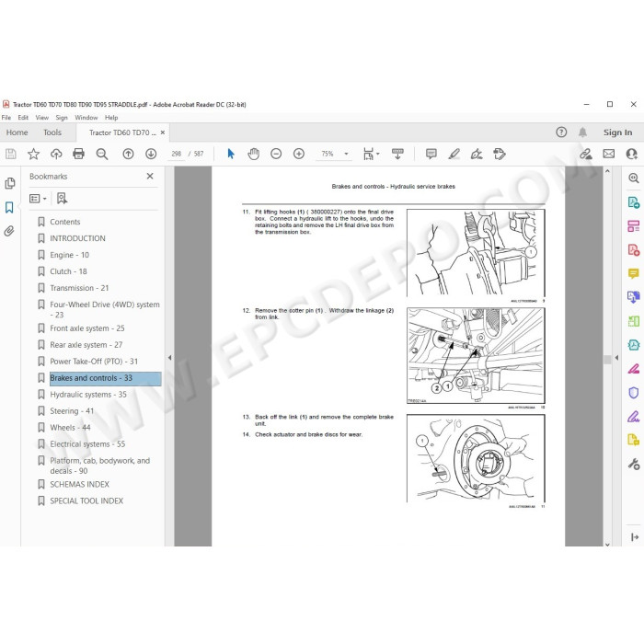Expand right tools pane labels arrow

coord(635,537)
